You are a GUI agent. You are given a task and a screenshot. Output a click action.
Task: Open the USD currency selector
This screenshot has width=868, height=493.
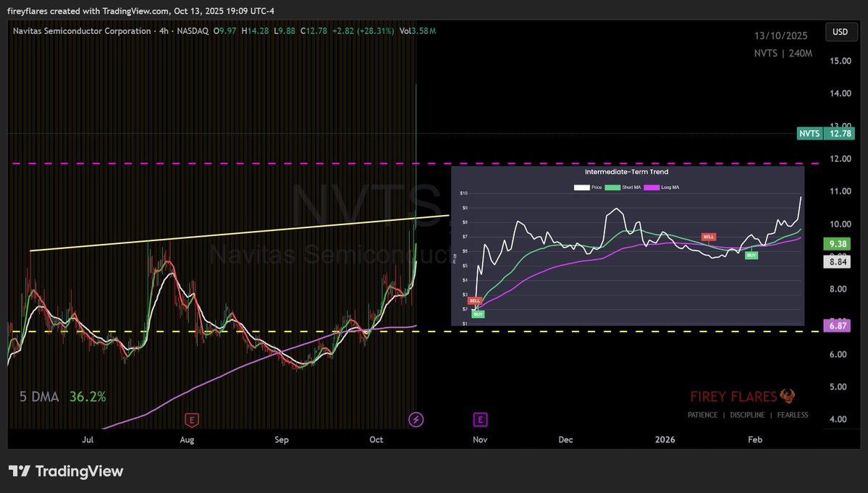(840, 32)
